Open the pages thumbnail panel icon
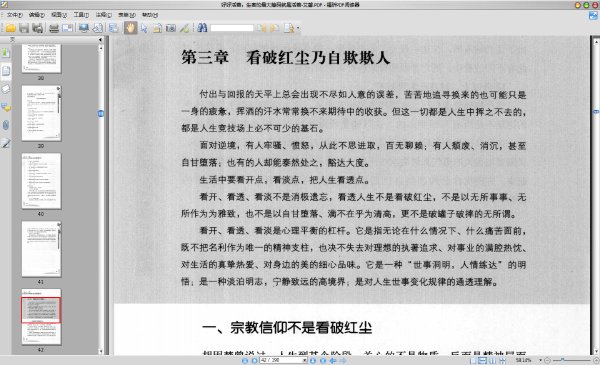This screenshot has height=365, width=600. click(x=6, y=71)
